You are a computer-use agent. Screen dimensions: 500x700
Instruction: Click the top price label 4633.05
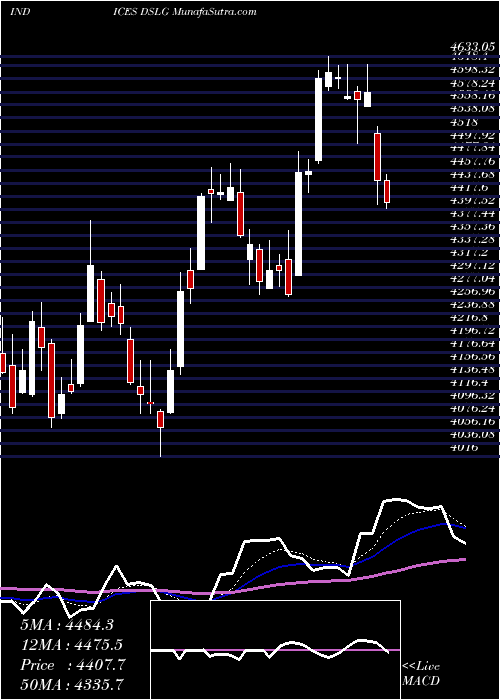[473, 46]
